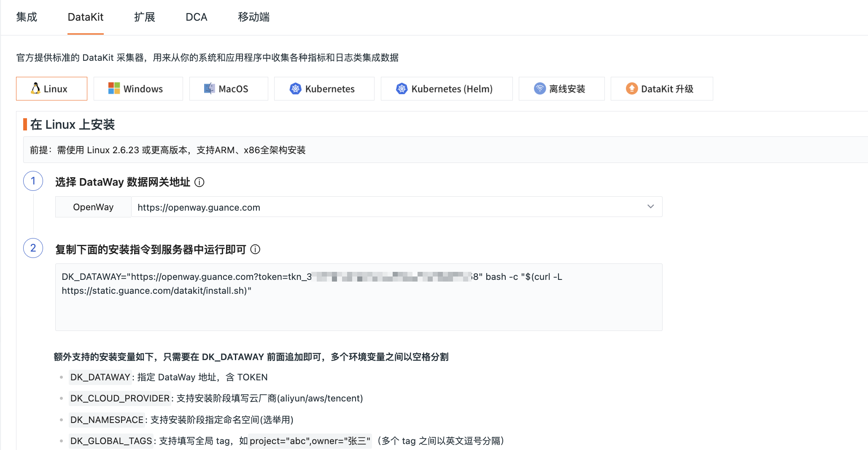Viewport: 868px width, 450px height.
Task: Click the project="abc",owner="张三" example tag
Action: tap(310, 441)
